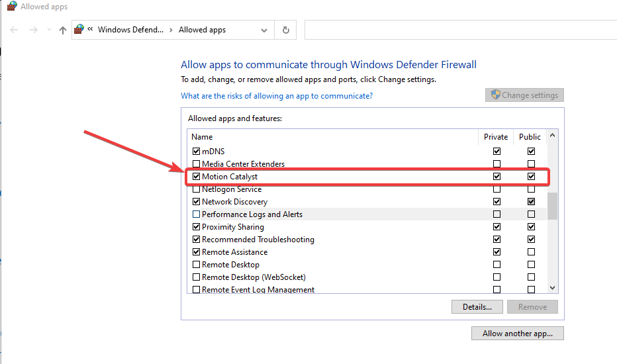Image resolution: width=617 pixels, height=364 pixels.
Task: Click the apps list scrollbar thumb
Action: coord(553,206)
